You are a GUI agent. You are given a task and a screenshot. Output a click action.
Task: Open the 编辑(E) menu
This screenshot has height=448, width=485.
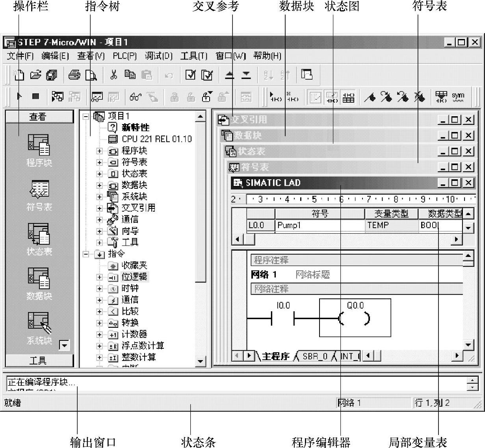pos(55,56)
